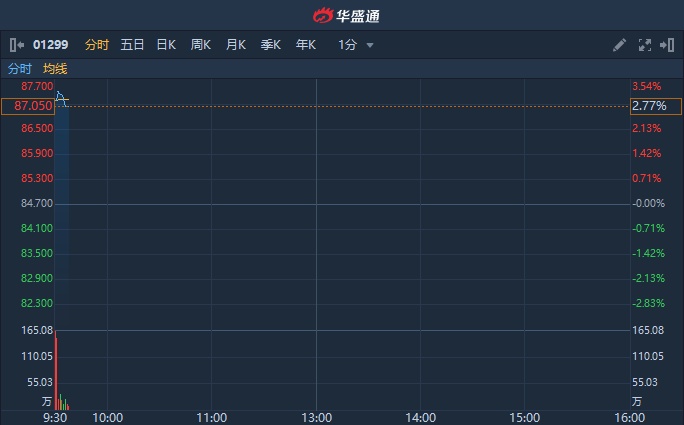
Task: Click the 87.050 current price label
Action: point(27,105)
